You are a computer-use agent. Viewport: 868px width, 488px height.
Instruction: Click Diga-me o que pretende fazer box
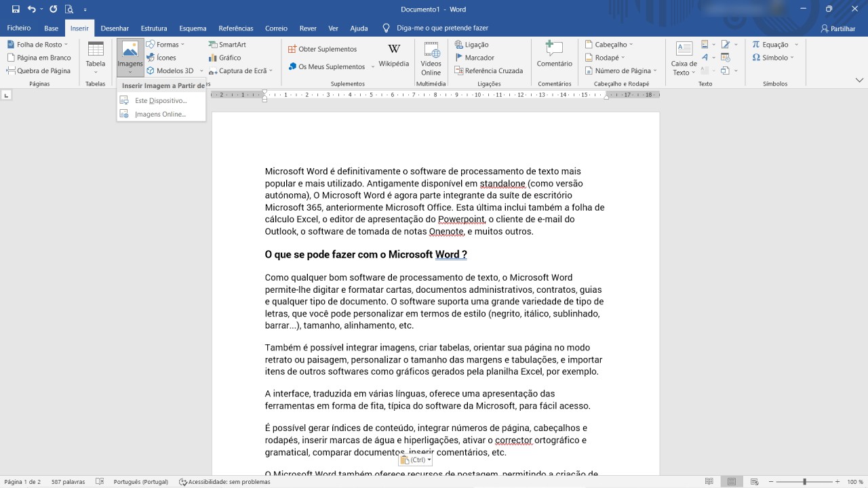[435, 28]
